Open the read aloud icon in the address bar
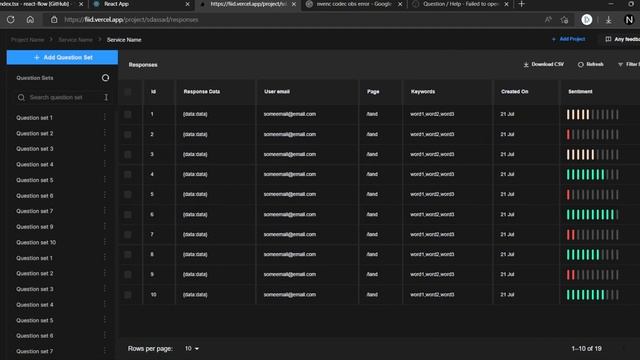Viewport: 640px width, 360px height. (x=548, y=20)
